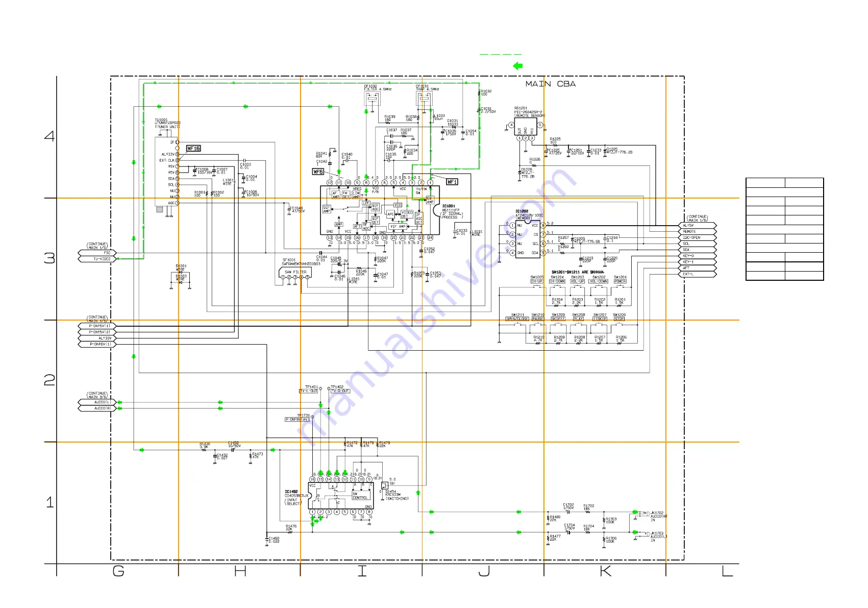This screenshot has width=868, height=608.
Task: Click the CH-DOWN switch label
Action: [557, 281]
